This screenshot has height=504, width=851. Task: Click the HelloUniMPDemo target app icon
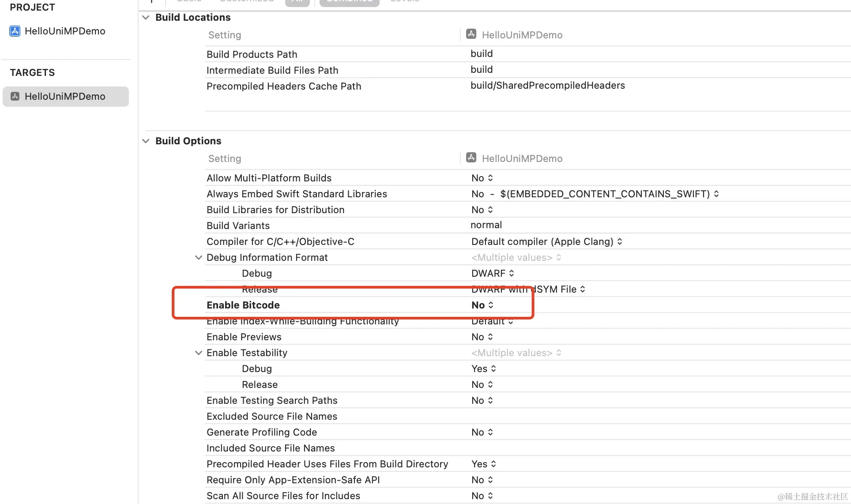pos(15,96)
